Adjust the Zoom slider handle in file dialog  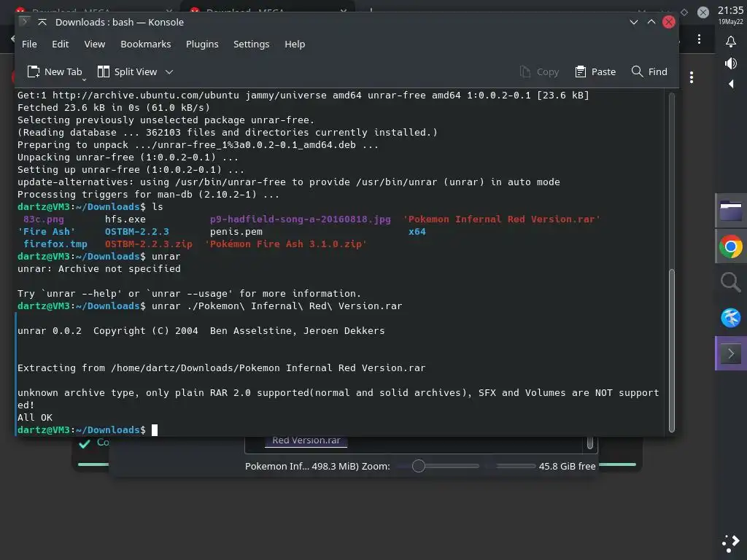click(x=418, y=466)
